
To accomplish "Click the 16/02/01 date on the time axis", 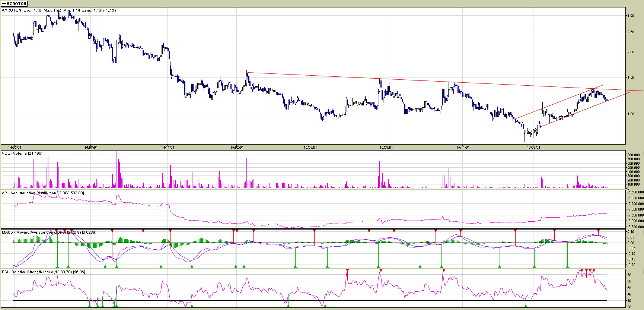I will click(533, 148).
